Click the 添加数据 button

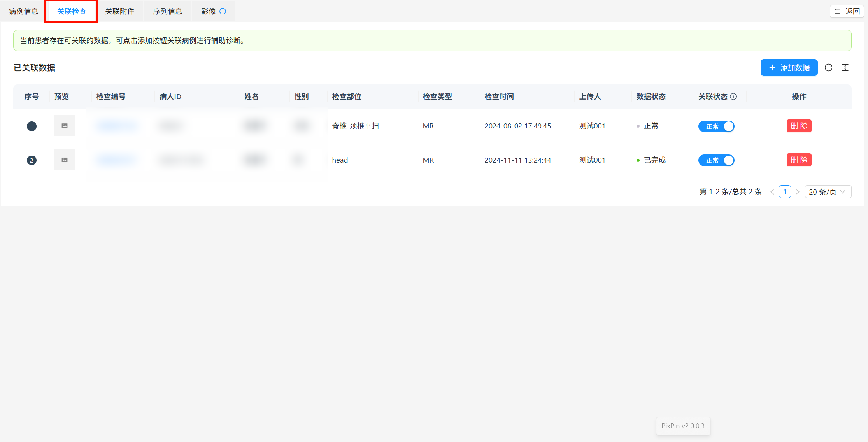(x=789, y=68)
